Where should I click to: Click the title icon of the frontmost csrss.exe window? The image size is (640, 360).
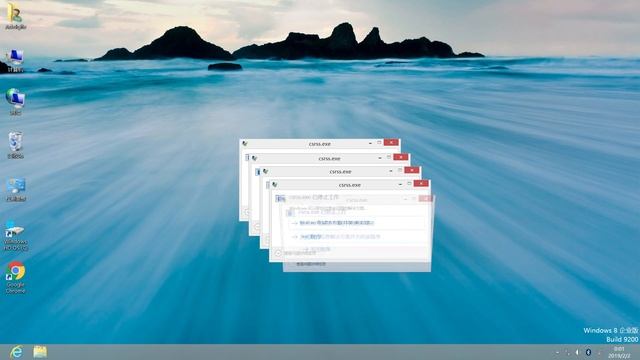[275, 185]
